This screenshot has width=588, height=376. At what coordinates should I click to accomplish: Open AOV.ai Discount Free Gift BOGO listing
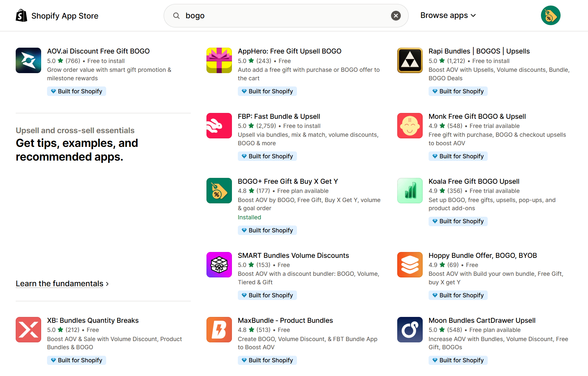coord(98,51)
